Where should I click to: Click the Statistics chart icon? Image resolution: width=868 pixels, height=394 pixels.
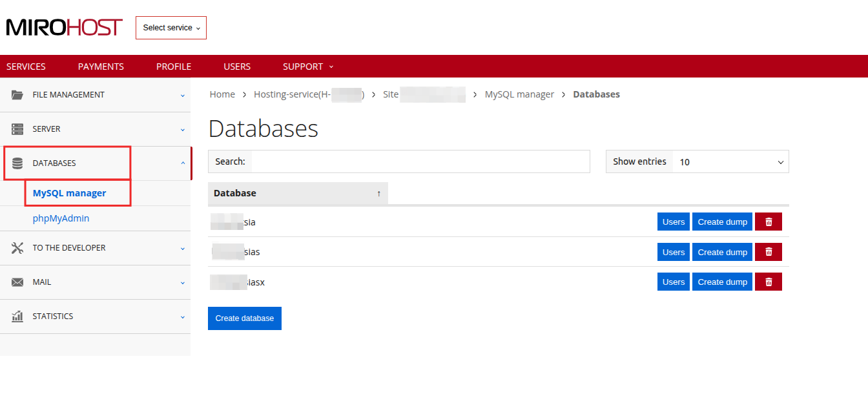coord(17,316)
